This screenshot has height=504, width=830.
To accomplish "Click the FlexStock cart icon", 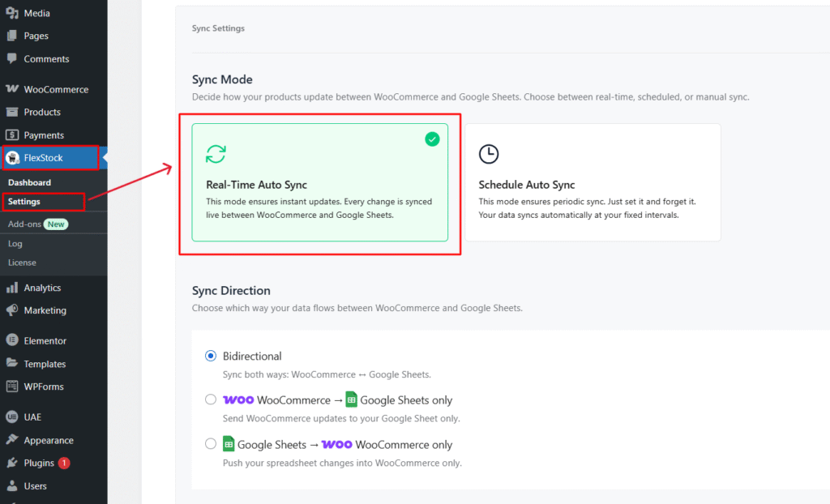I will (x=12, y=158).
